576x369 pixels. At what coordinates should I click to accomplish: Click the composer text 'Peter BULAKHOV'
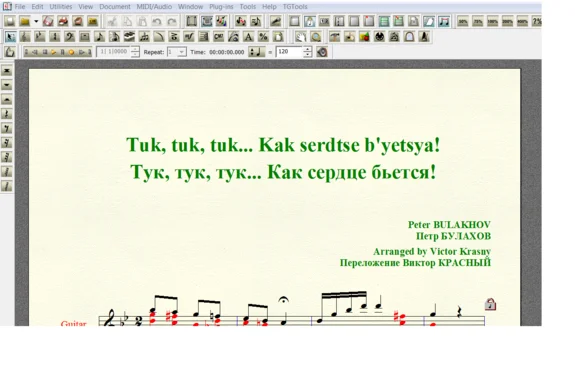449,225
